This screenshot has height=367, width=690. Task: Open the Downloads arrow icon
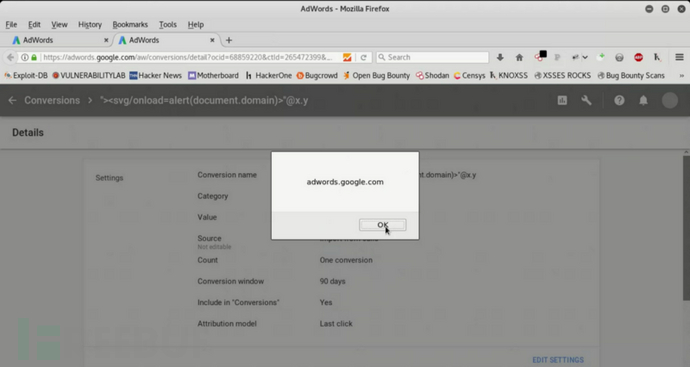[x=500, y=57]
